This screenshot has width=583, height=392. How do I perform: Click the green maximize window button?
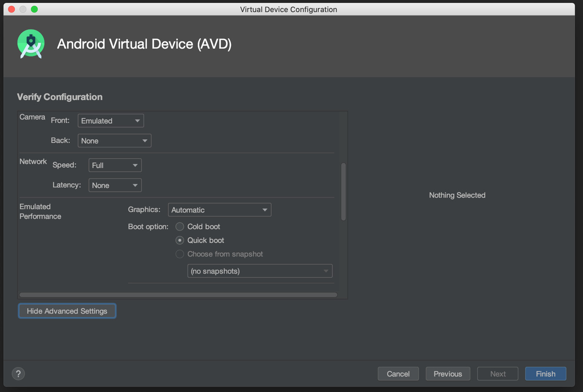(34, 9)
